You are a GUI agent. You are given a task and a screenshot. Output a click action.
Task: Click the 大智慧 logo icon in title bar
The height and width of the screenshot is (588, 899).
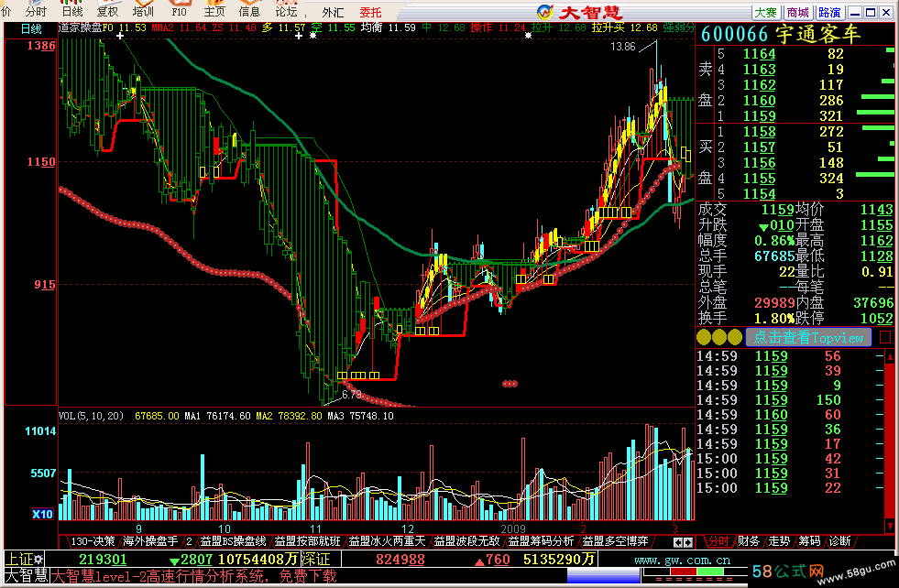[545, 12]
